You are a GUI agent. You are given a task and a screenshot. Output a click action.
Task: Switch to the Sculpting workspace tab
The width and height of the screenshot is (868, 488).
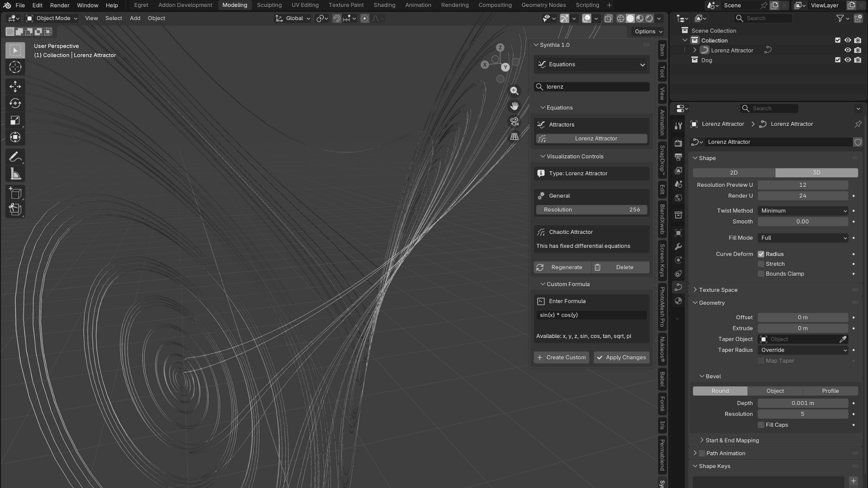269,5
